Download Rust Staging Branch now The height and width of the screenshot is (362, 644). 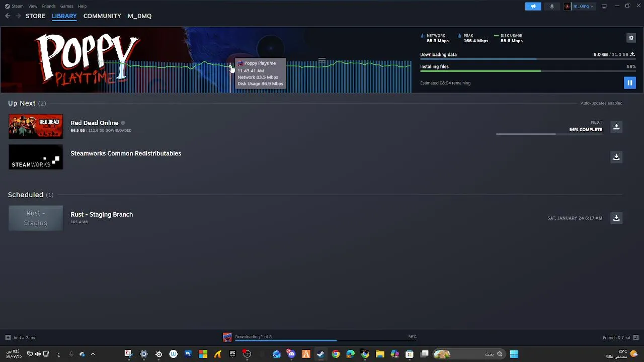point(616,218)
